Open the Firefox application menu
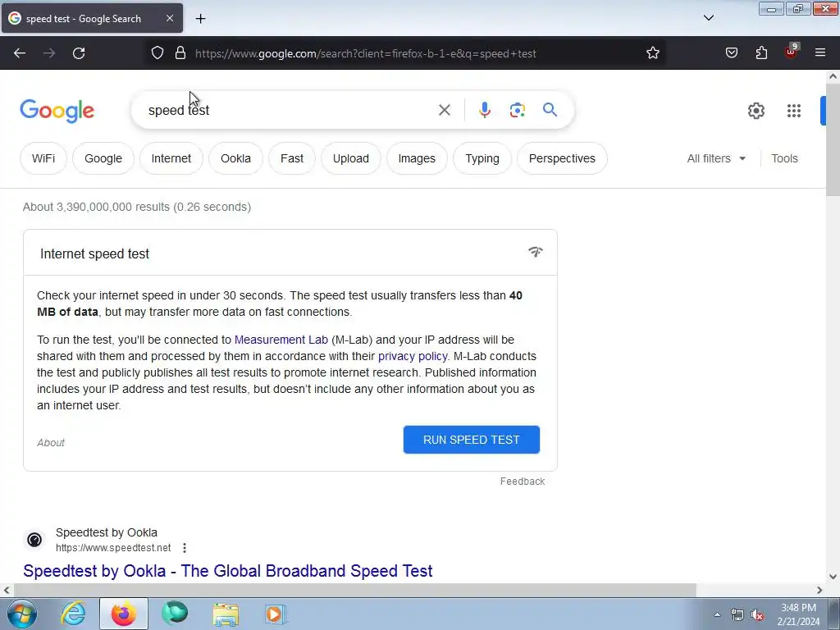 (x=820, y=53)
